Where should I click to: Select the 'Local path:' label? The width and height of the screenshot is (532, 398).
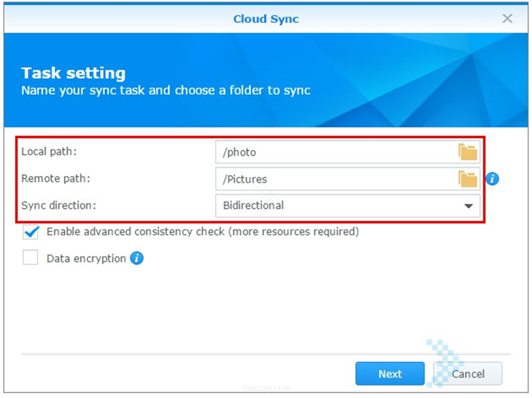point(49,152)
